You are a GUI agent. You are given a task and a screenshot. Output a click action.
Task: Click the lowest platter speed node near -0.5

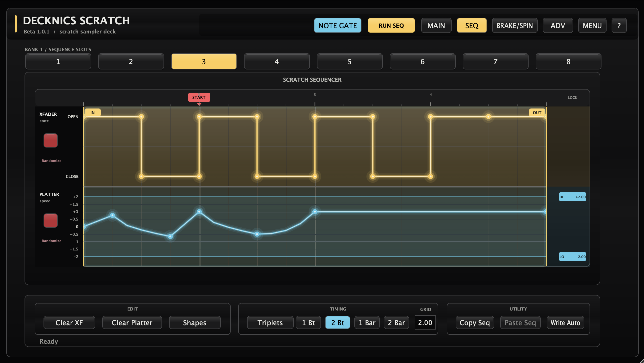(170, 237)
